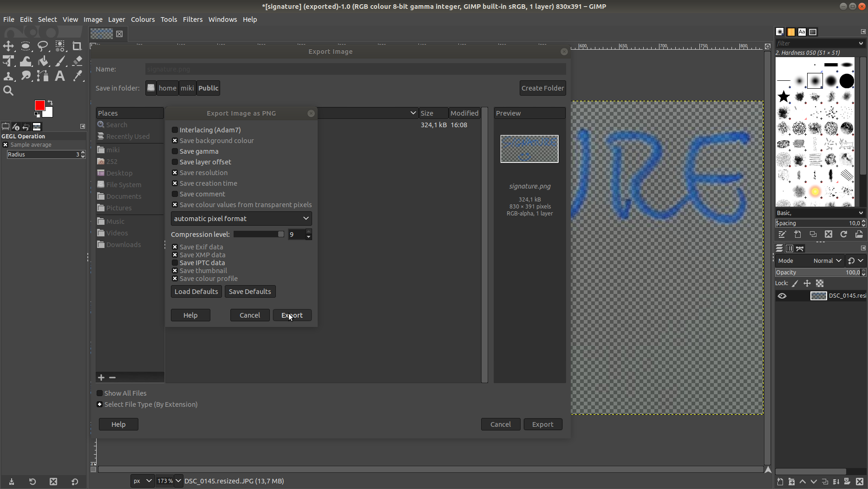The image size is (868, 489).
Task: Open the Windows menu
Action: tap(222, 20)
